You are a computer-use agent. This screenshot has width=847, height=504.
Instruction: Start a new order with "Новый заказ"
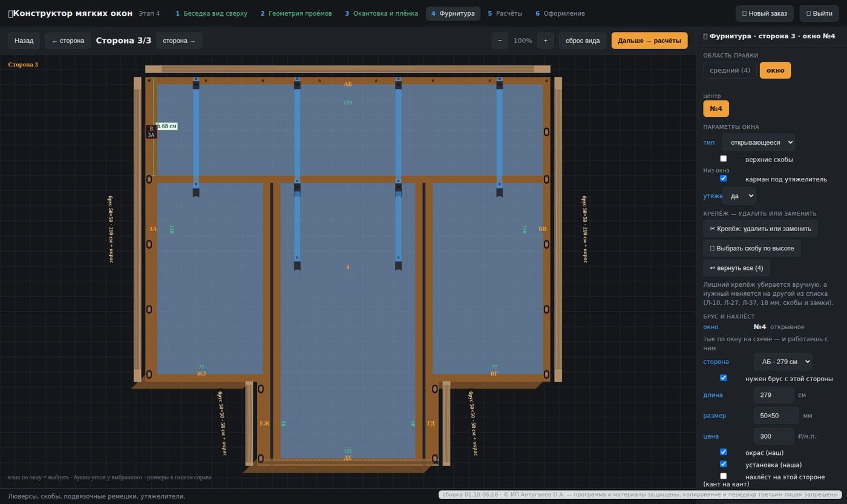pos(765,13)
